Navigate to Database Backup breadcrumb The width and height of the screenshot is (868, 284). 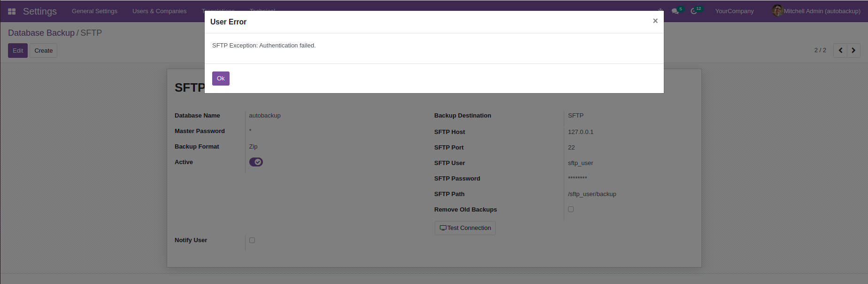click(x=41, y=33)
